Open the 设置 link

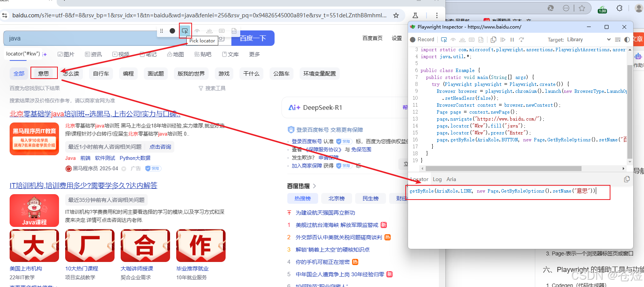pyautogui.click(x=397, y=38)
